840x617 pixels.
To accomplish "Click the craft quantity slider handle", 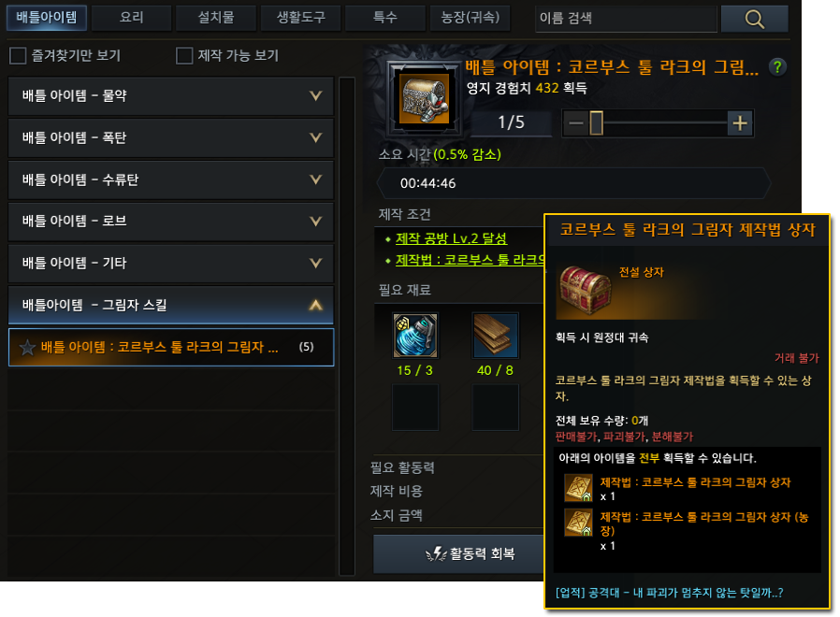I will (x=596, y=123).
